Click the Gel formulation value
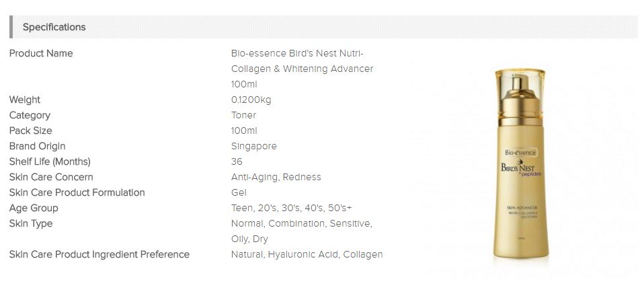This screenshot has width=644, height=306. (x=239, y=192)
